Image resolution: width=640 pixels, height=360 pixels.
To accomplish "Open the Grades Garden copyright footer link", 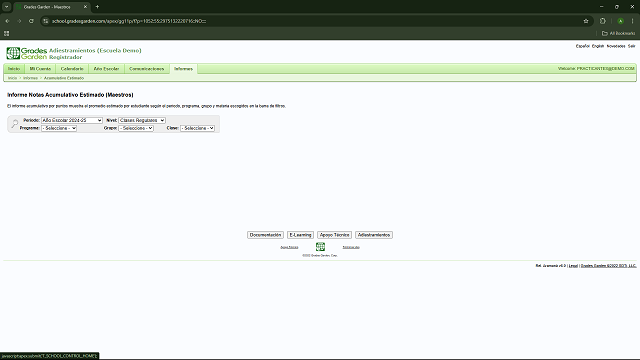I will pos(608,266).
